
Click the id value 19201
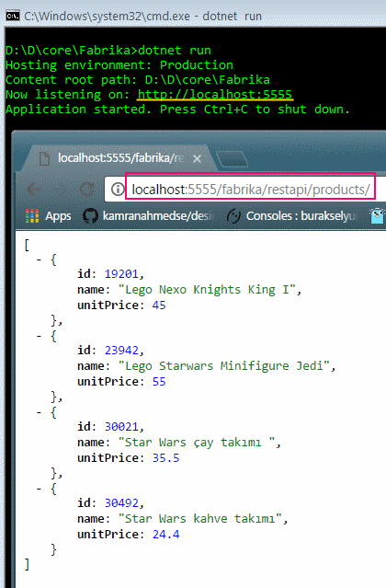[121, 274]
